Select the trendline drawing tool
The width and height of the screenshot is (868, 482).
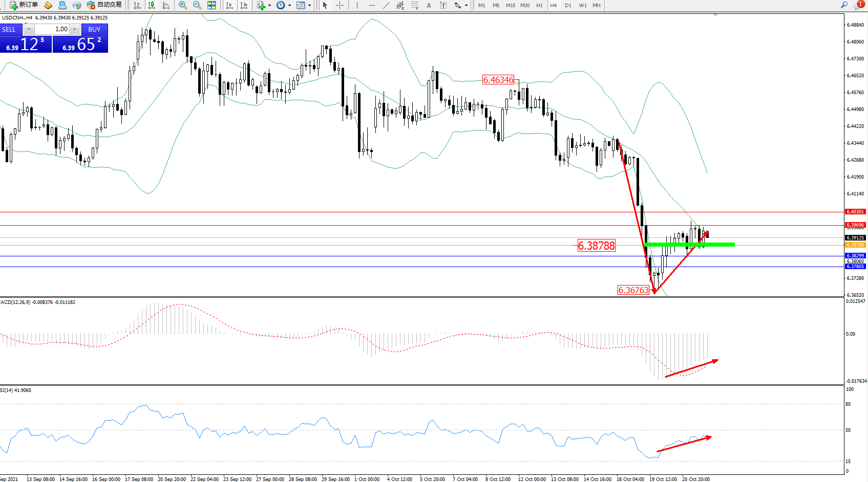pos(386,5)
